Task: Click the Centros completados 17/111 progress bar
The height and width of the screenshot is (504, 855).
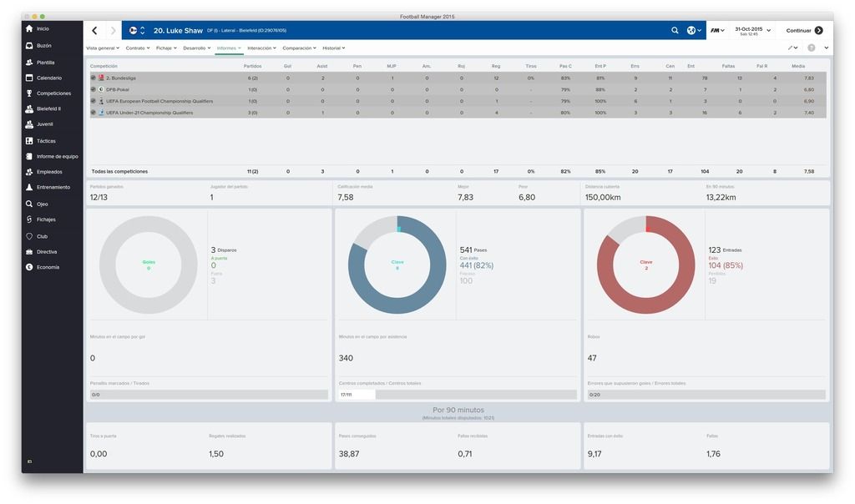Action: point(458,395)
